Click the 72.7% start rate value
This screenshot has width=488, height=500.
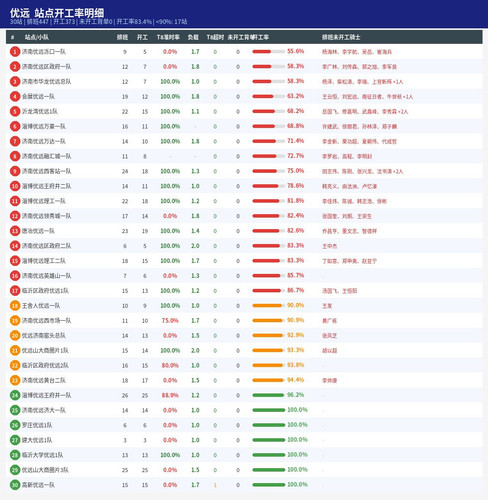296,156
